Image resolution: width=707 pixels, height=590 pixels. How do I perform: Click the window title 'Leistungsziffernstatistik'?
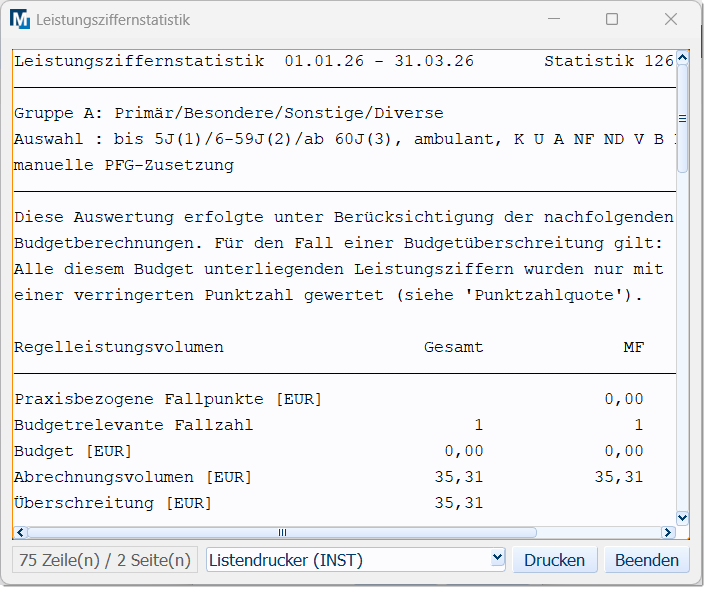point(114,20)
